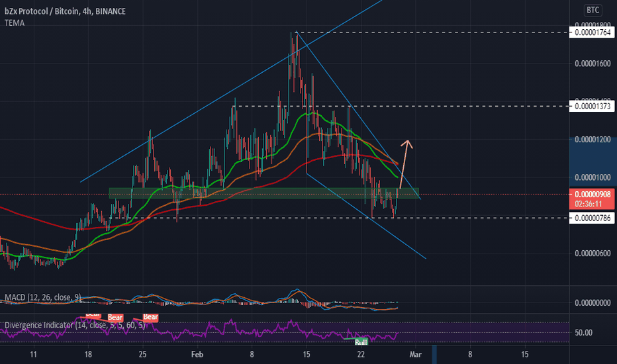Image resolution: width=617 pixels, height=364 pixels.
Task: Click the 22 date label on time axis
Action: pos(361,355)
